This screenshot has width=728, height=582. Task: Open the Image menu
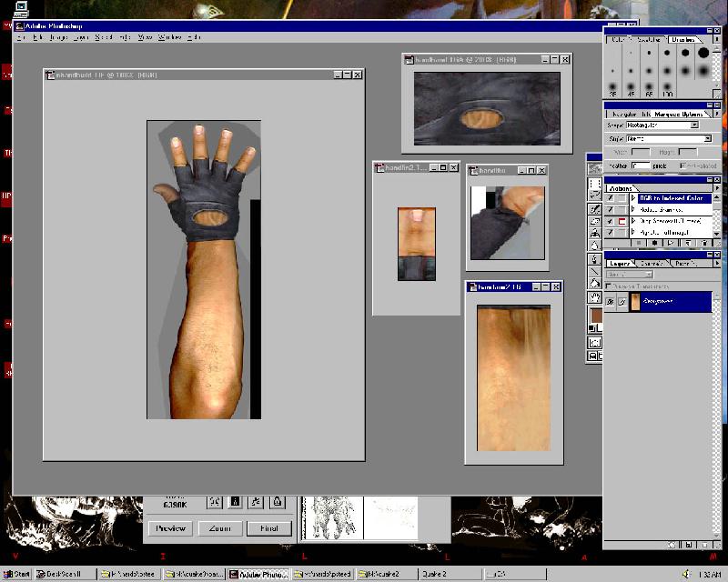(x=59, y=37)
